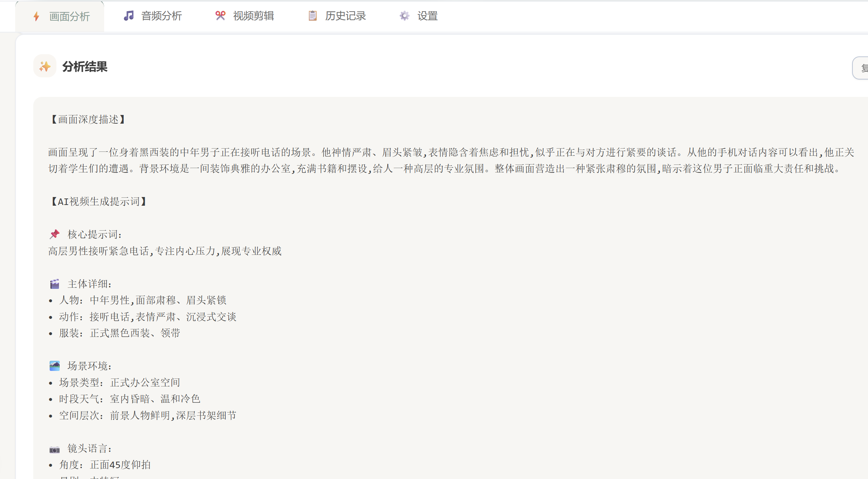Switch to the 音频分析 tab
The width and height of the screenshot is (868, 479).
point(162,16)
